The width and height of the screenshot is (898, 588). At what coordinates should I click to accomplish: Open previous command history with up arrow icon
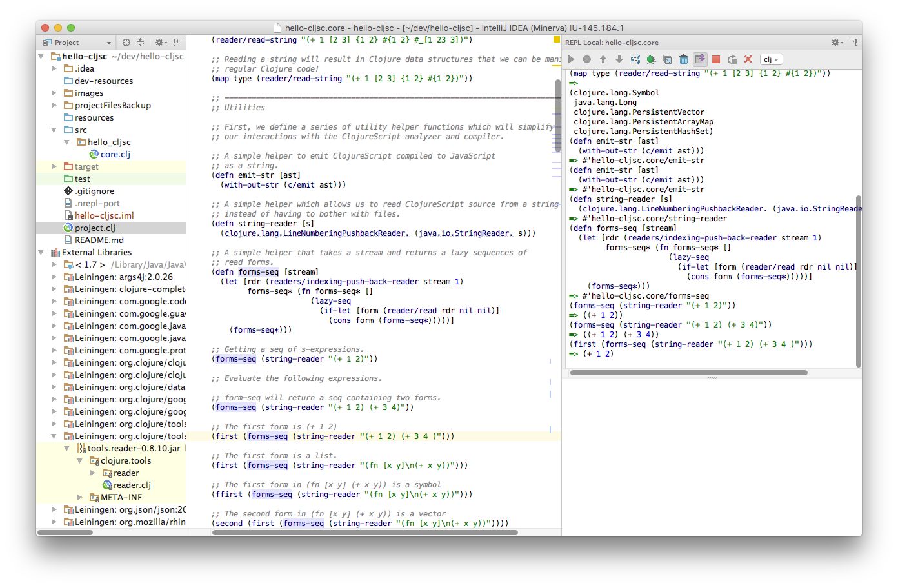tap(603, 59)
